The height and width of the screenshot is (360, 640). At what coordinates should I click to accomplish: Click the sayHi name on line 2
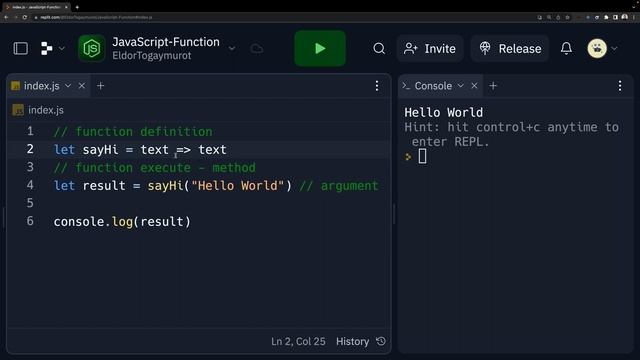coord(100,150)
